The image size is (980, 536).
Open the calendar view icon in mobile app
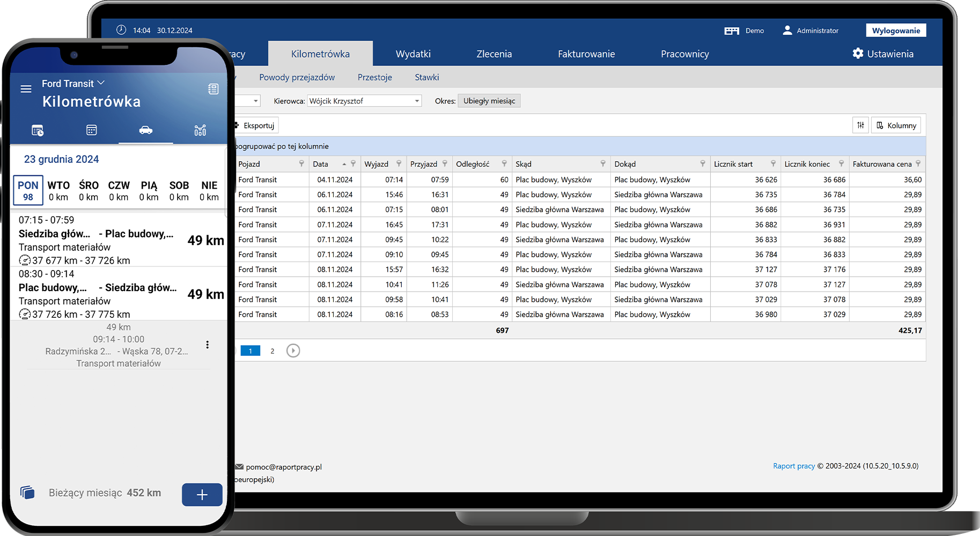pyautogui.click(x=92, y=130)
